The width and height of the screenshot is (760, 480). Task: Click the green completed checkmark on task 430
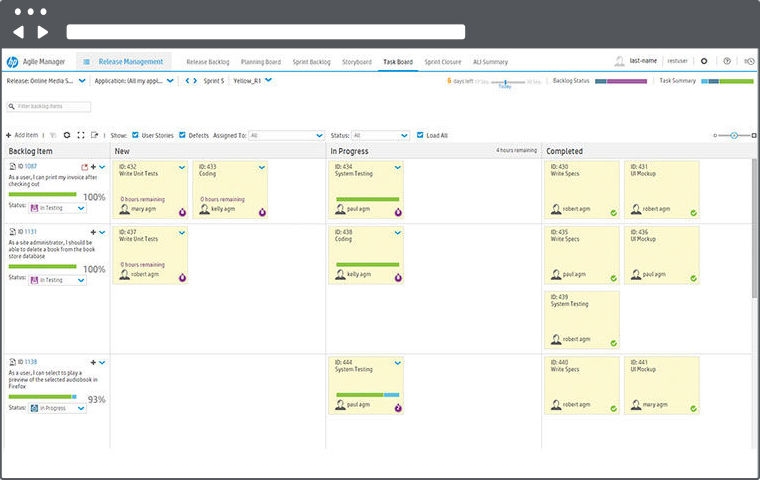614,213
